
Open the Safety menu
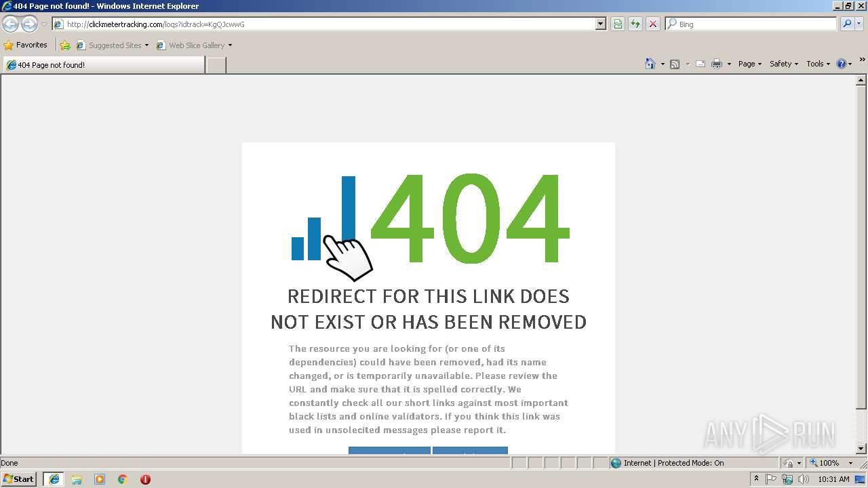coord(784,64)
